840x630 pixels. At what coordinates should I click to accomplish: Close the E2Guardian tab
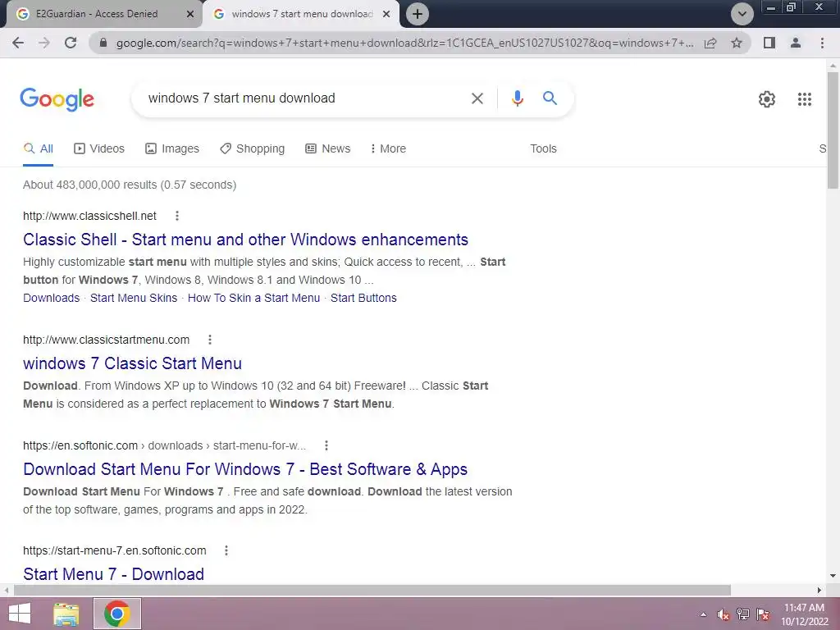190,14
